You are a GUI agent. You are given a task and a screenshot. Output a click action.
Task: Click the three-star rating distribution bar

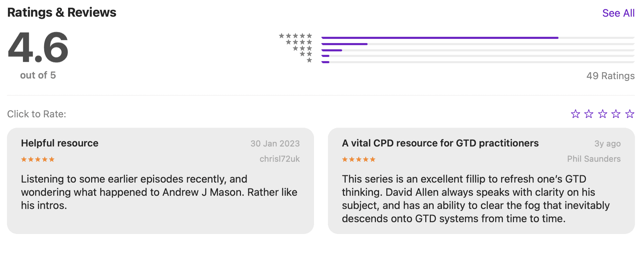tap(478, 50)
